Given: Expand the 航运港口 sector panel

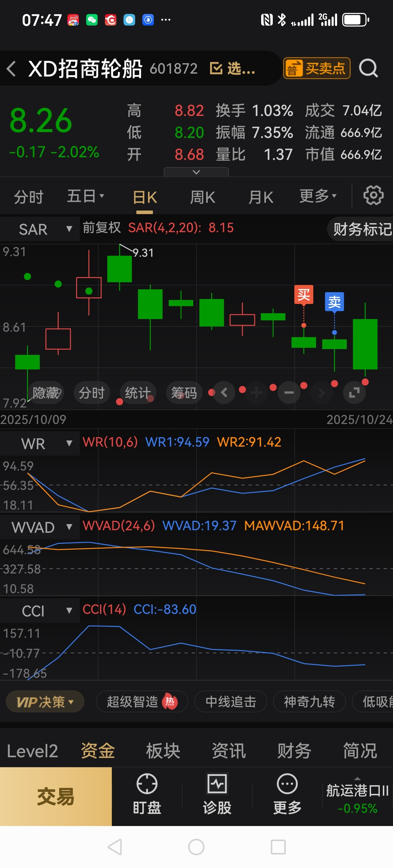Looking at the screenshot, I should [x=357, y=797].
